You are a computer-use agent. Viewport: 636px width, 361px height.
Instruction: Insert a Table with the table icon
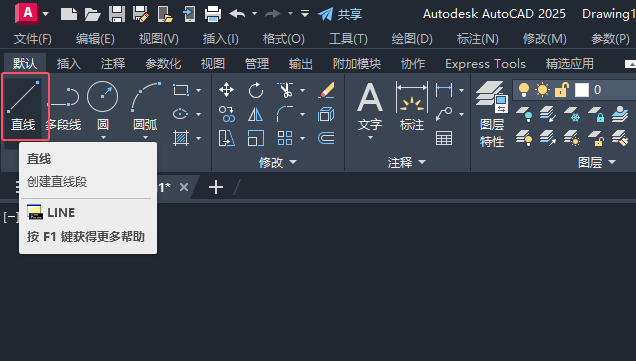(x=444, y=138)
